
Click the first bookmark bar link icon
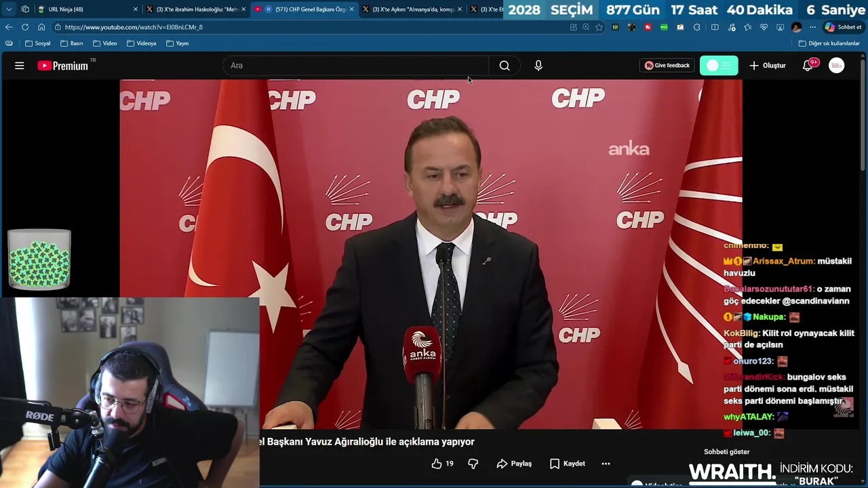[x=9, y=43]
